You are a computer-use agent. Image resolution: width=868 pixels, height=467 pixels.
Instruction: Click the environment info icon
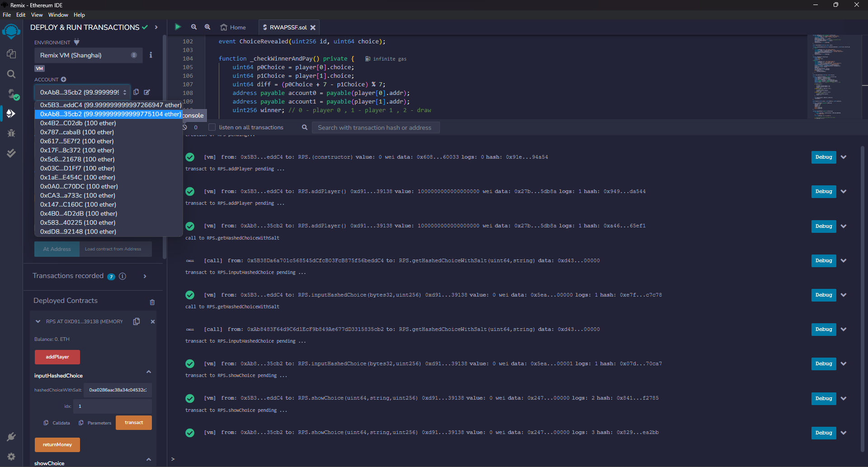[x=151, y=55]
